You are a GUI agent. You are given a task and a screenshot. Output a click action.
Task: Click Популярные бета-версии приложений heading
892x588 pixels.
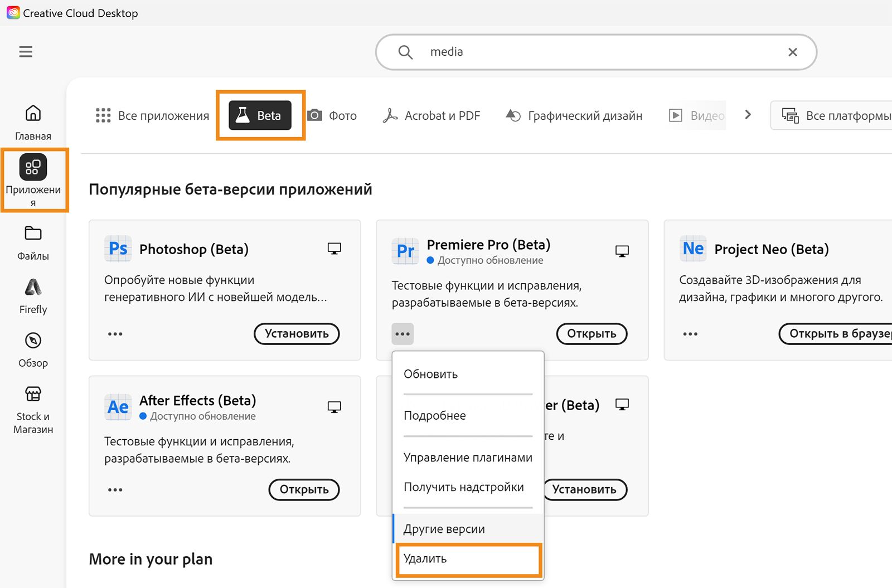230,189
